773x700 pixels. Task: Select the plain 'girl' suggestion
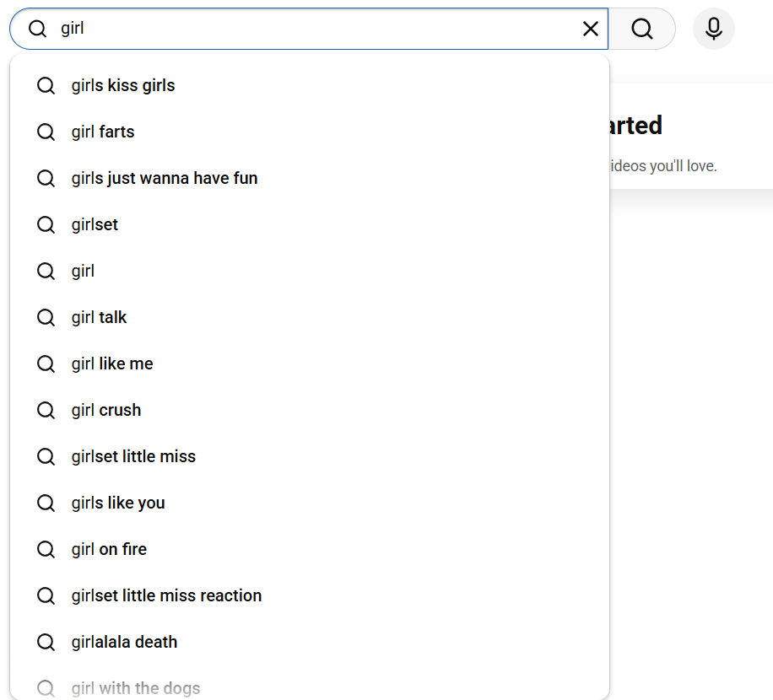[83, 272]
